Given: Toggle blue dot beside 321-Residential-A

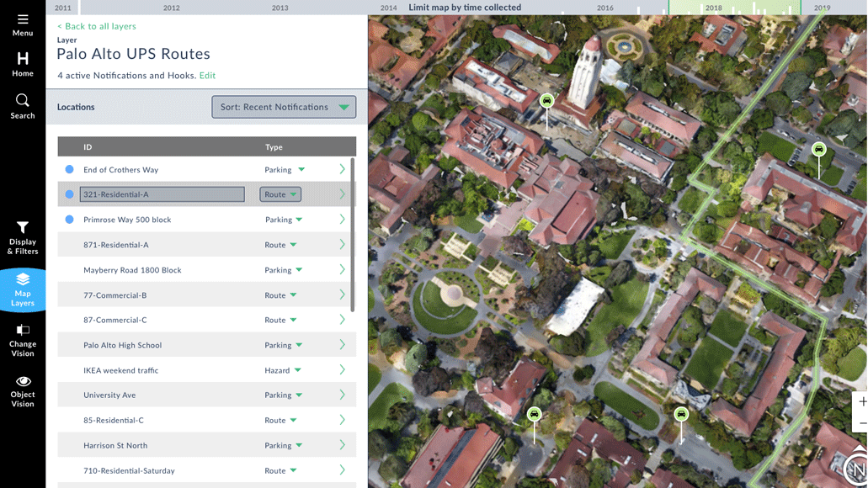Looking at the screenshot, I should pyautogui.click(x=69, y=194).
